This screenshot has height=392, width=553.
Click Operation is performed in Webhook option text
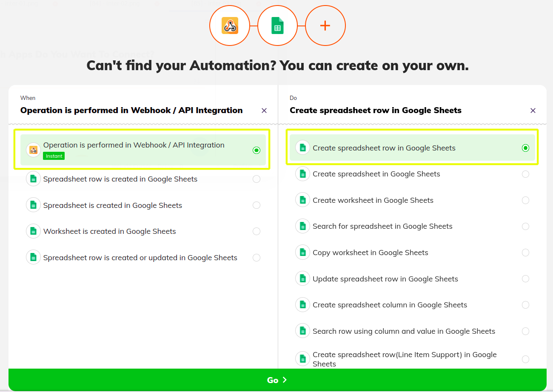click(134, 145)
